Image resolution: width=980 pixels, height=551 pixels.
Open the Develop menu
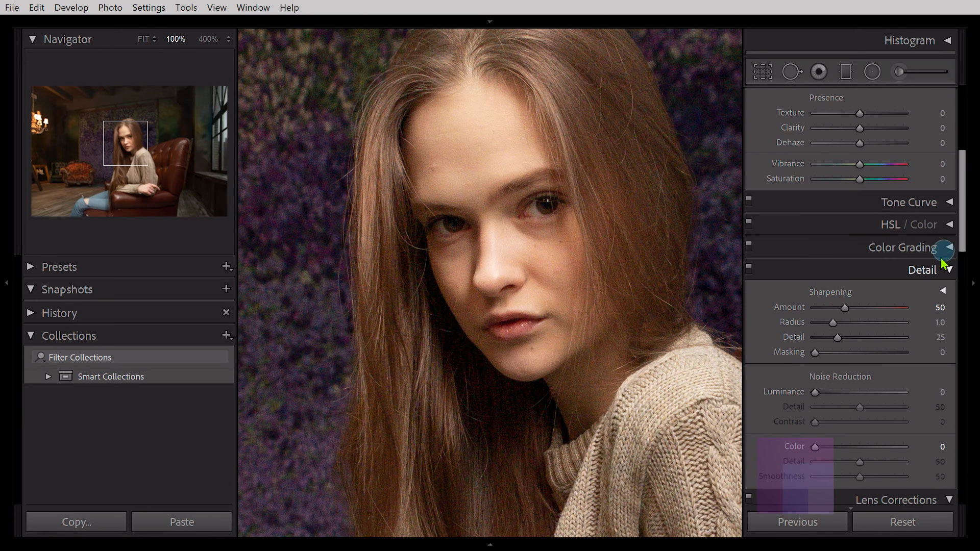coord(71,8)
